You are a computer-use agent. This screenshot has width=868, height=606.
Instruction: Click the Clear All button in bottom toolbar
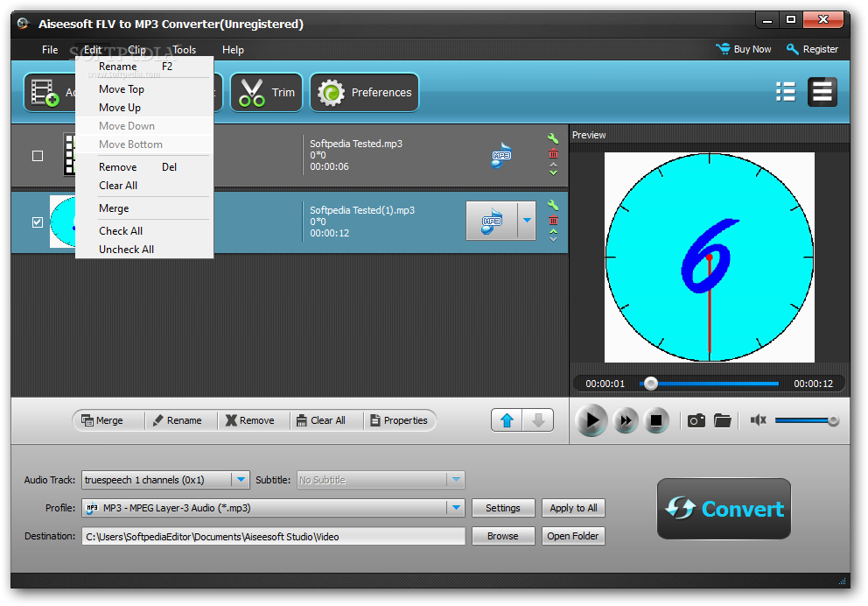pos(321,420)
